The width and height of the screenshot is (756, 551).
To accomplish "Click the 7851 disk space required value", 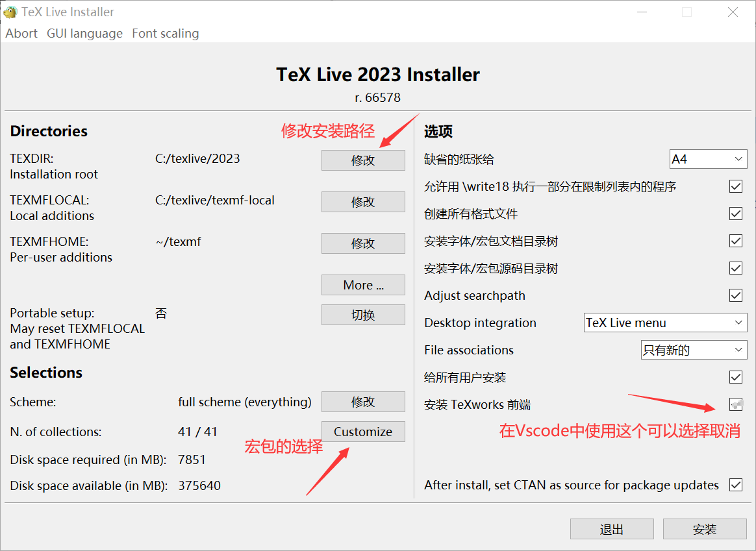I will 192,459.
